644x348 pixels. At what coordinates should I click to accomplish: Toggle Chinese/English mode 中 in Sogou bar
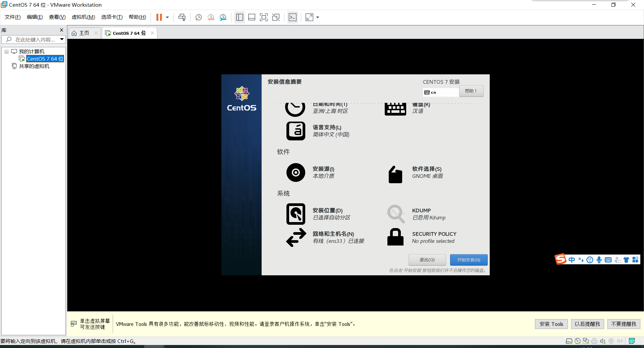(x=572, y=260)
